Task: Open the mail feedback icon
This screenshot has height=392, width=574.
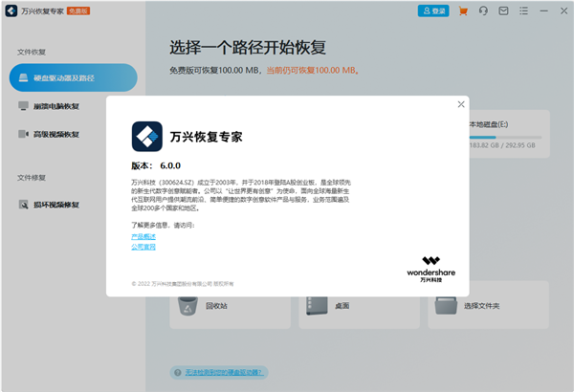Action: [x=503, y=11]
